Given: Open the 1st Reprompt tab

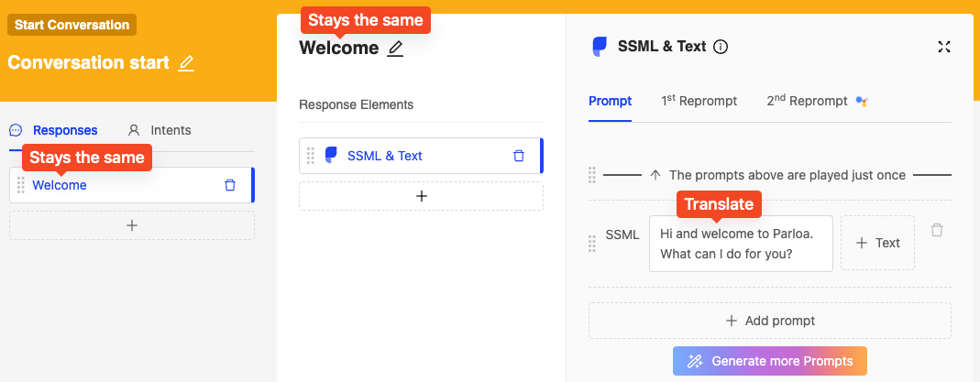Looking at the screenshot, I should point(699,101).
